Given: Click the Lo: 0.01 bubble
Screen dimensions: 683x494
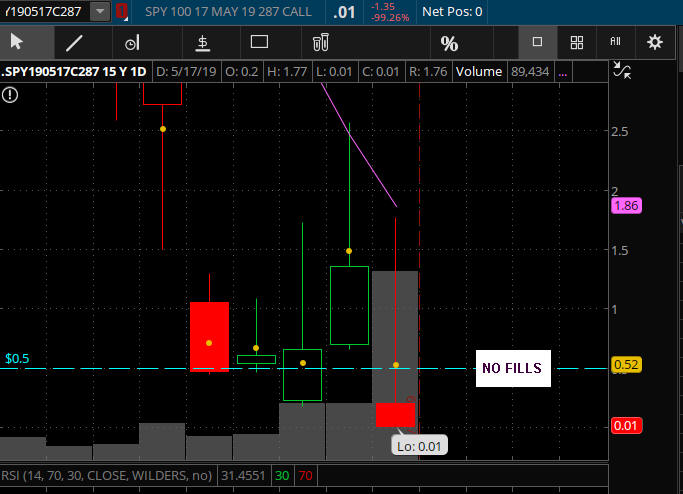Looking at the screenshot, I should pyautogui.click(x=419, y=447).
